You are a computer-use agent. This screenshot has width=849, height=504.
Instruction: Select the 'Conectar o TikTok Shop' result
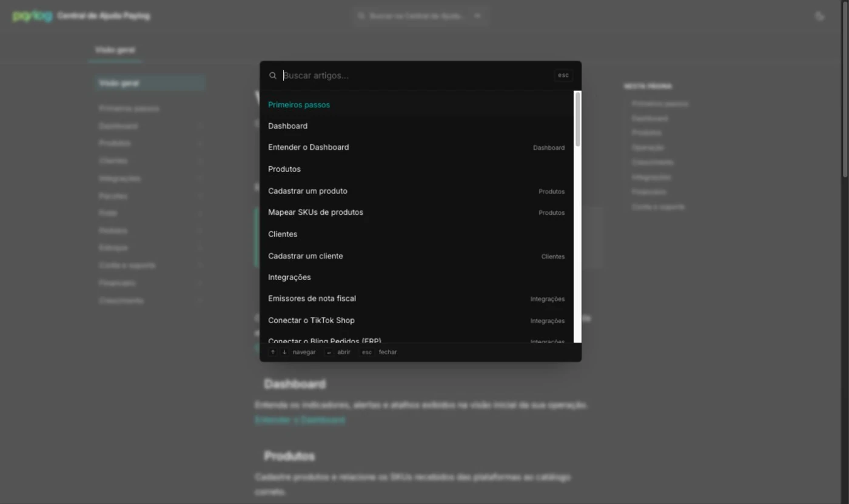point(417,320)
